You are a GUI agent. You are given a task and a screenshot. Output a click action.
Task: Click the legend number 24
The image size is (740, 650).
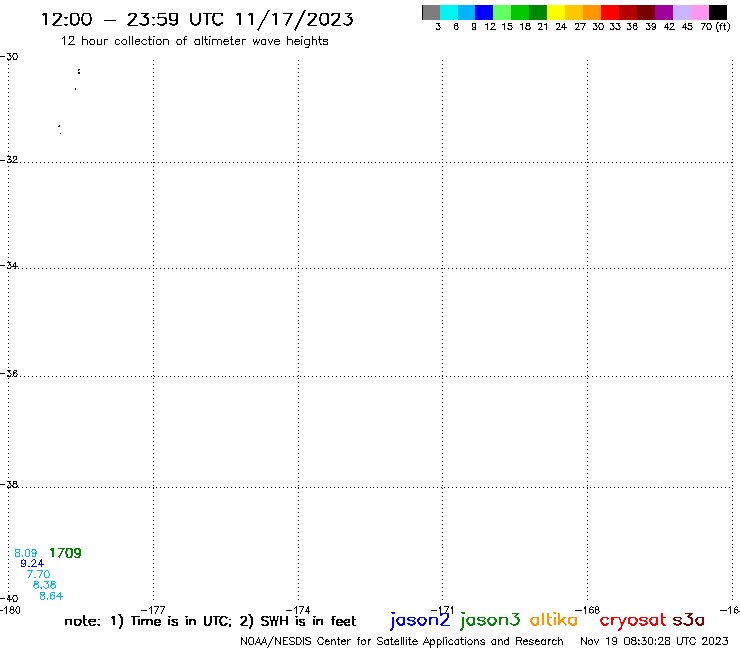pyautogui.click(x=561, y=27)
